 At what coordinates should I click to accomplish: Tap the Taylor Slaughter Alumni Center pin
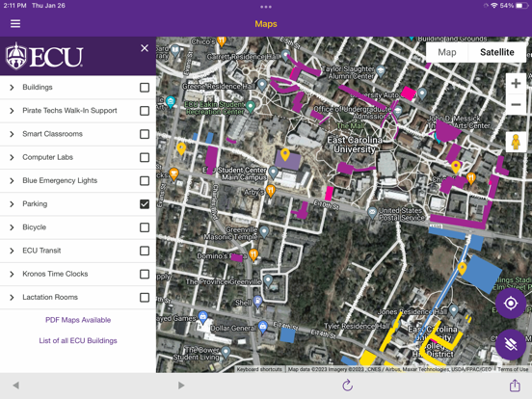pos(381,71)
